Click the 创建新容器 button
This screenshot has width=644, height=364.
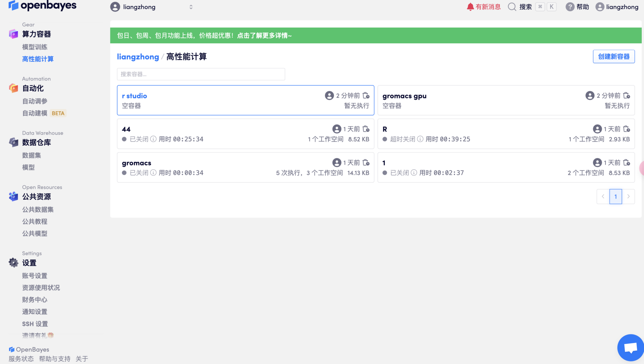[x=613, y=57]
